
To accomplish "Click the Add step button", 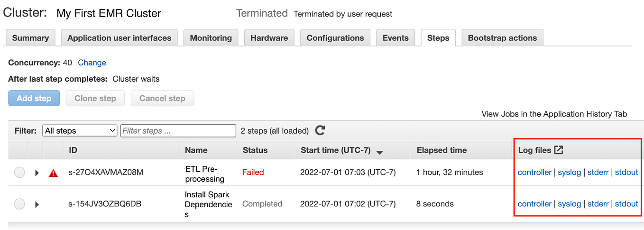I will (34, 98).
